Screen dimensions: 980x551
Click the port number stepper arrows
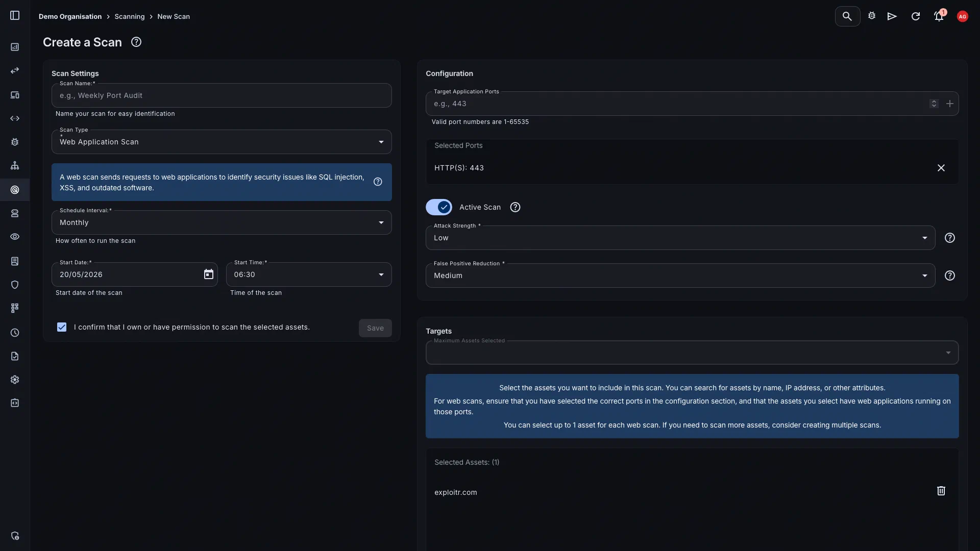[x=934, y=104]
